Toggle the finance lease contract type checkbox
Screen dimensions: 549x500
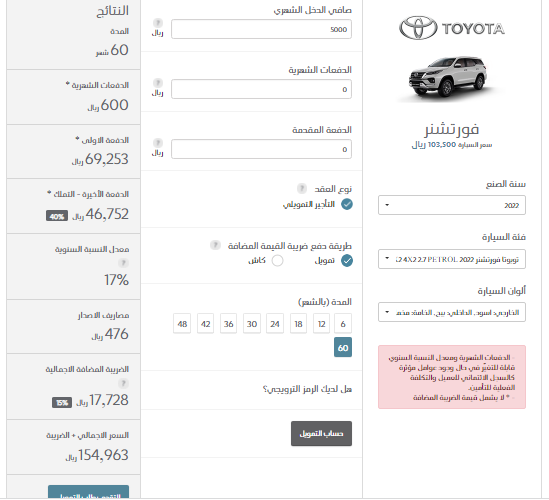[347, 204]
